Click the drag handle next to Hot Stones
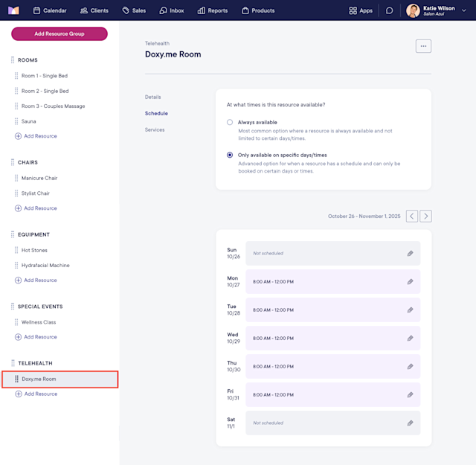Image resolution: width=476 pixels, height=465 pixels. pyautogui.click(x=16, y=250)
